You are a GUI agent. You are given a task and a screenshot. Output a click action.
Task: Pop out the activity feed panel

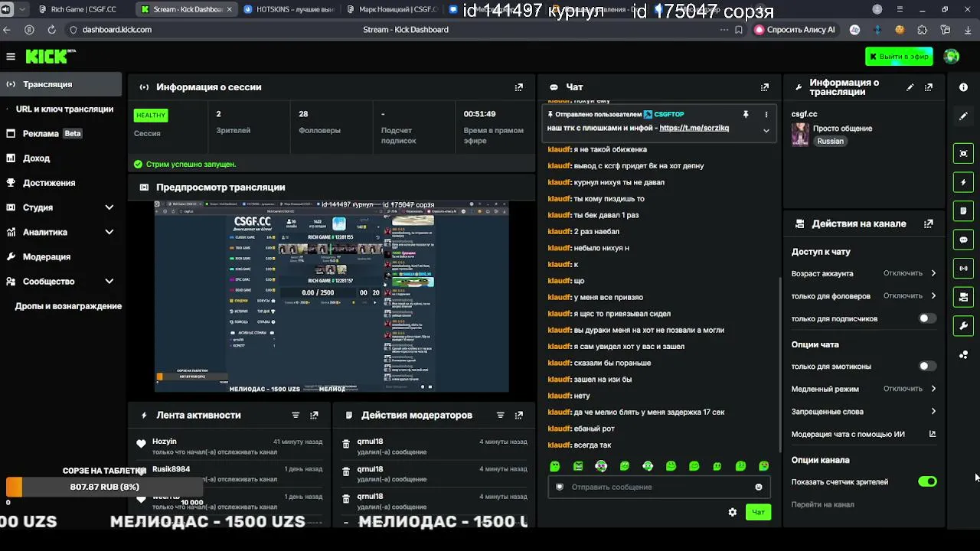314,416
